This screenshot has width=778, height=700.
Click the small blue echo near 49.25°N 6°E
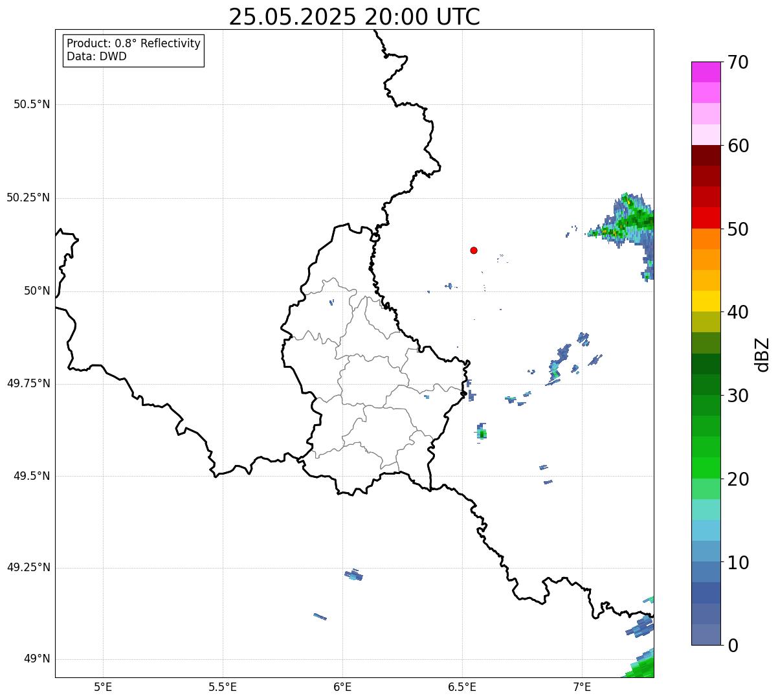coord(353,574)
